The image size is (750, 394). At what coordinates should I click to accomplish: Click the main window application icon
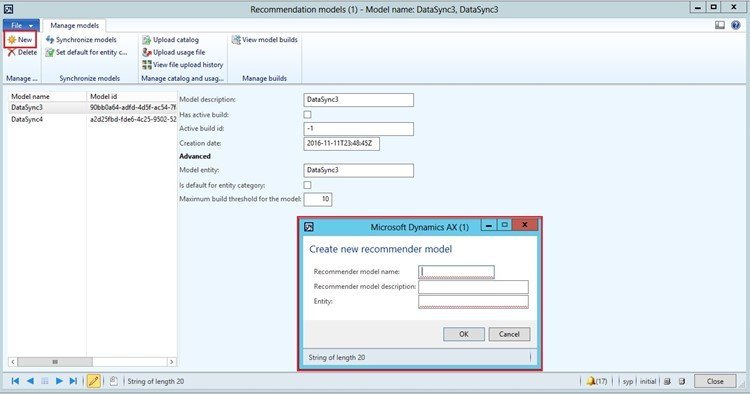(x=8, y=9)
